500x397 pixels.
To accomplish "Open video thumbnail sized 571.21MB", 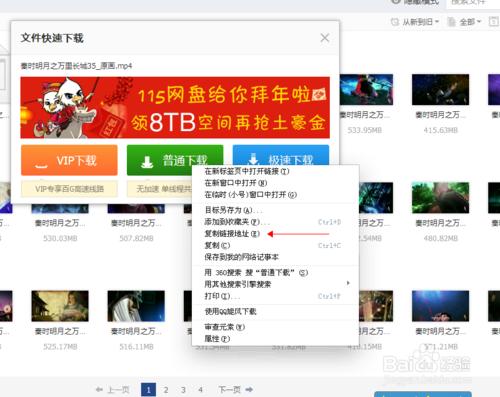I will pyautogui.click(x=440, y=306).
